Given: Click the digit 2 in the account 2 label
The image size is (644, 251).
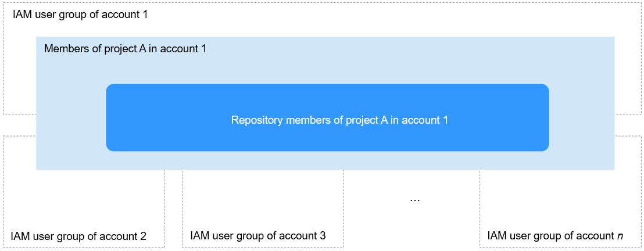Looking at the screenshot, I should [x=144, y=236].
